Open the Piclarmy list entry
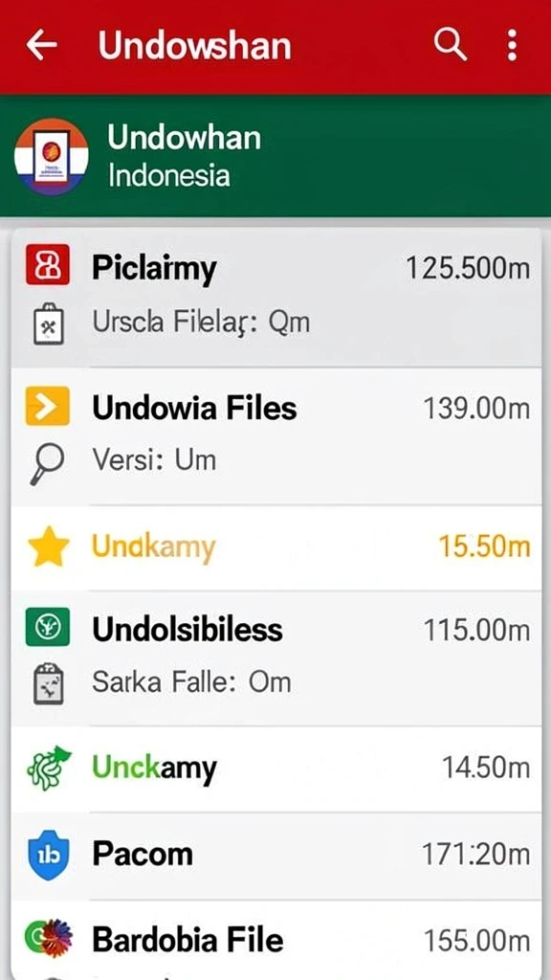Viewport: 551px width, 980px height. tap(275, 298)
